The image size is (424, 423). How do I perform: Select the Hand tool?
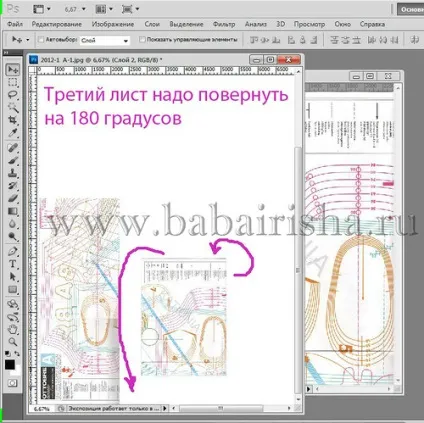pyautogui.click(x=13, y=329)
